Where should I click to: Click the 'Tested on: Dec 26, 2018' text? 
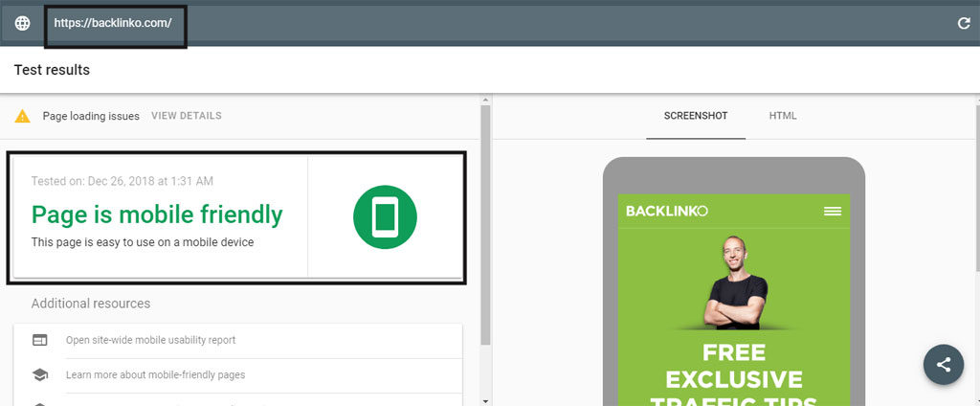coord(122,181)
